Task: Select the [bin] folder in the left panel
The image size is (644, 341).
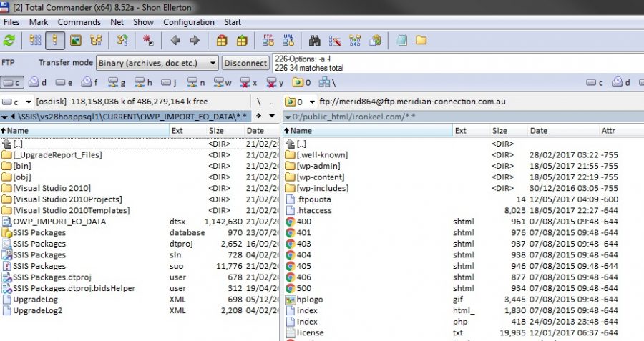Action: [x=140, y=166]
